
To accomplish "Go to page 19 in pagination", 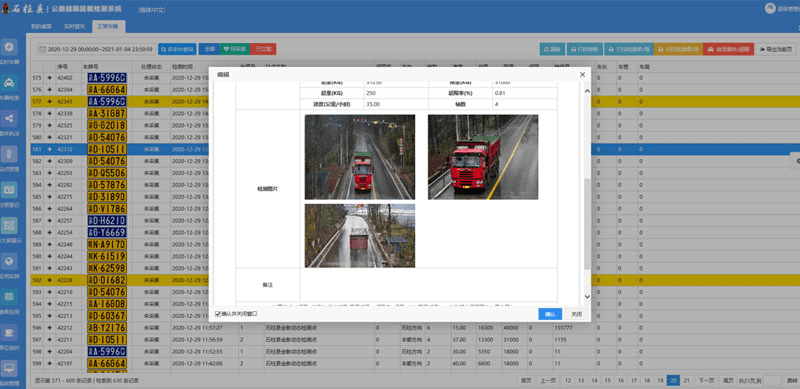I will click(660, 380).
